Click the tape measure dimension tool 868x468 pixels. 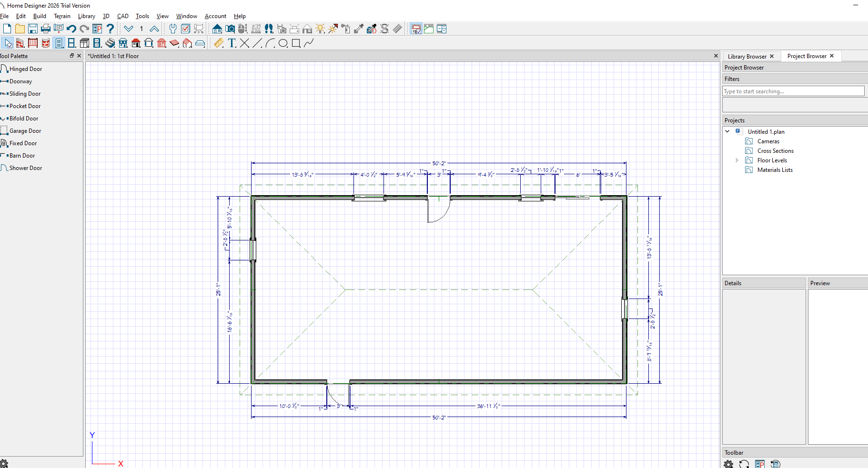(218, 43)
